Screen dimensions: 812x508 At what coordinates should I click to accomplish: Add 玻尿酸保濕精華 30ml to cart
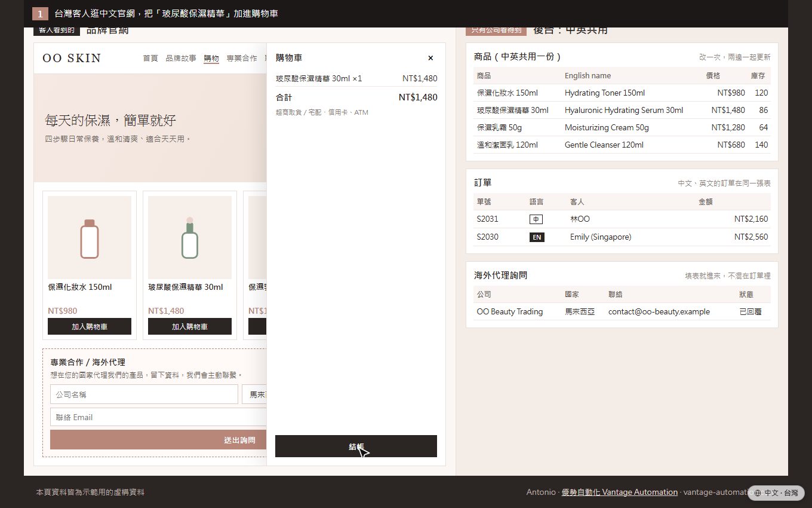coord(190,326)
